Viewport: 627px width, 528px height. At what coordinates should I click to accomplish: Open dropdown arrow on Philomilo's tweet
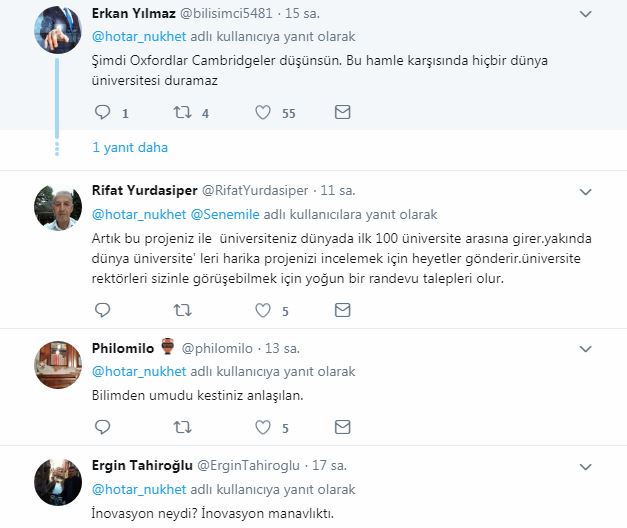[x=586, y=348]
